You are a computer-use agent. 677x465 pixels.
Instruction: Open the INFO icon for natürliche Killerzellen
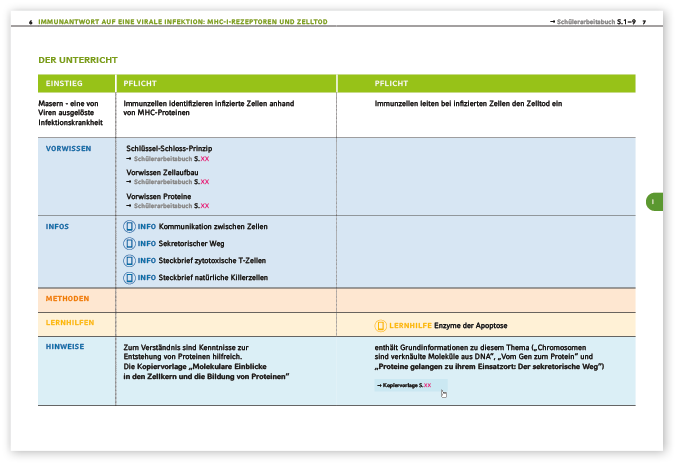tap(128, 277)
